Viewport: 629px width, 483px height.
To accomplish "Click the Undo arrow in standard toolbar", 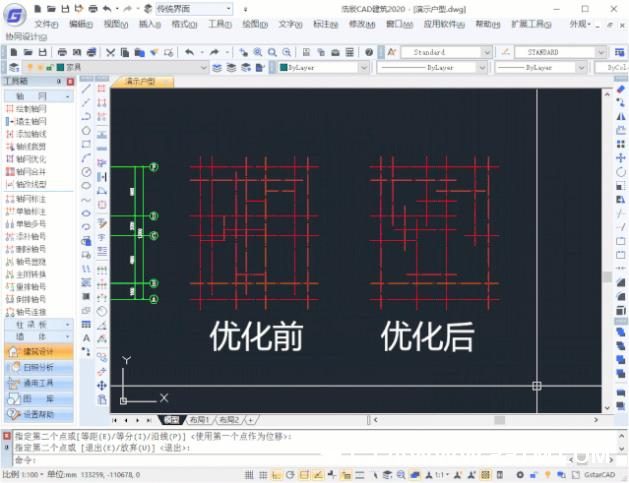I will click(189, 52).
